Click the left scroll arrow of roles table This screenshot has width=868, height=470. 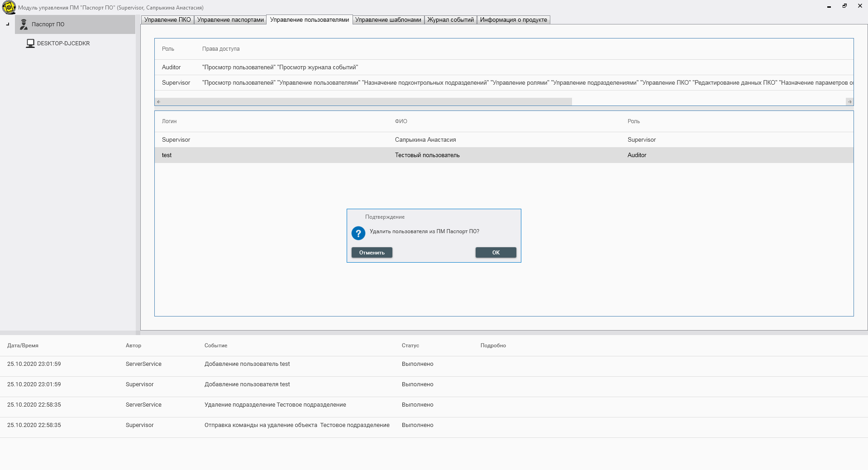(x=159, y=102)
